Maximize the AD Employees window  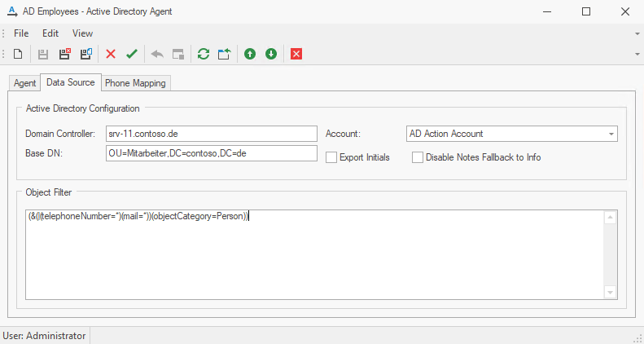coord(586,12)
